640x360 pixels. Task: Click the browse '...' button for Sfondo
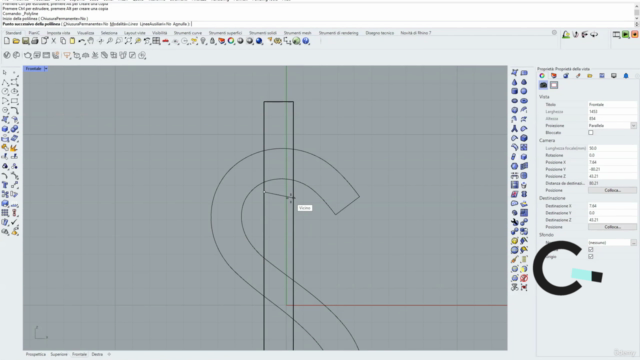coord(633,242)
